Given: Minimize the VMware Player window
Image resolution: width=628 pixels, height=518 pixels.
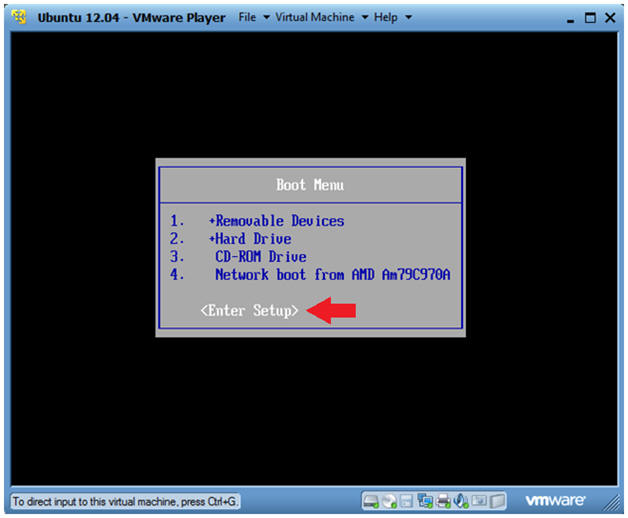Looking at the screenshot, I should 570,19.
